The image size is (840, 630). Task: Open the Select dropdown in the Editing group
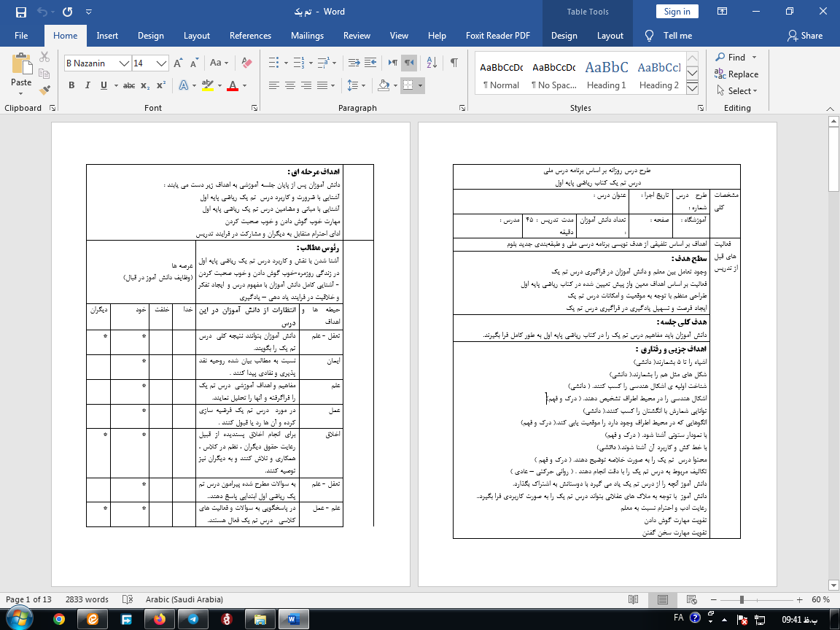coord(737,91)
